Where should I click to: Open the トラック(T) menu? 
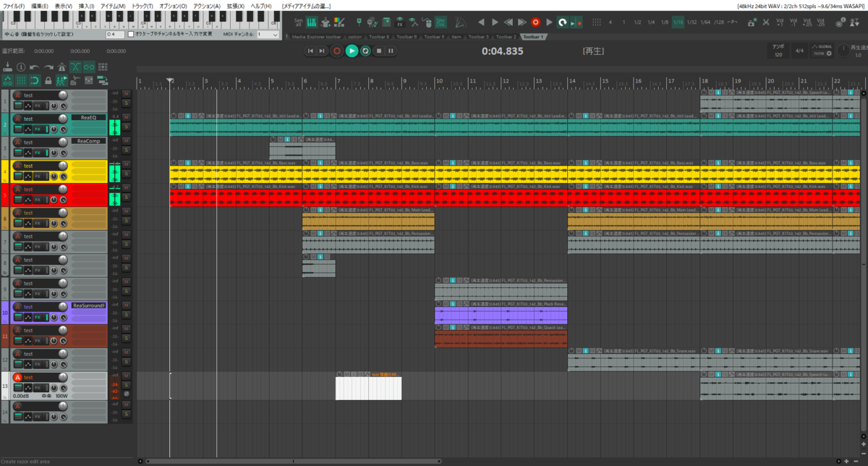coord(143,5)
